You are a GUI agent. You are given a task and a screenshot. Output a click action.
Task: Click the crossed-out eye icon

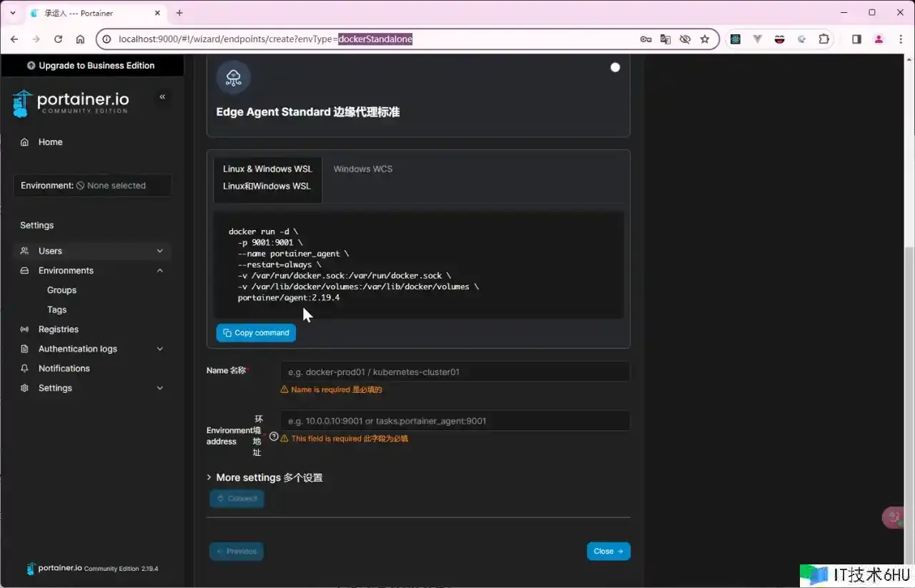coord(685,39)
